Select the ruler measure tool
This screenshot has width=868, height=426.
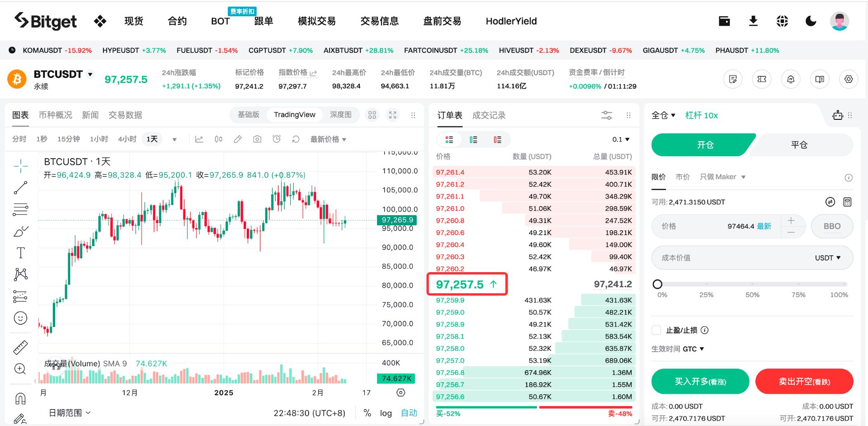(x=20, y=347)
